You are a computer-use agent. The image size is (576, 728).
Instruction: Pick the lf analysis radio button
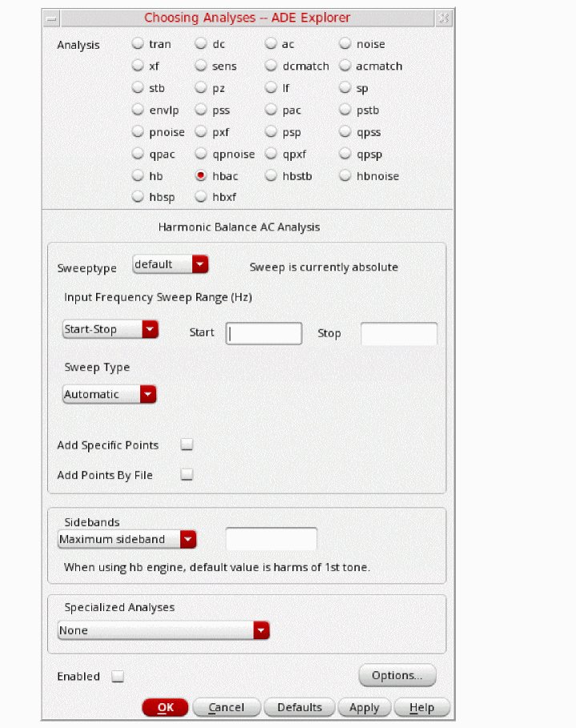(271, 87)
